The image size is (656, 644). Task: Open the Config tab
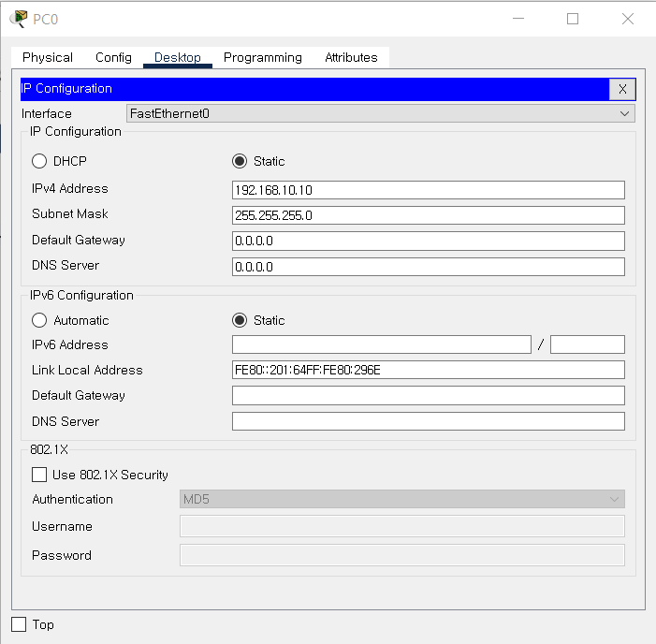(113, 57)
